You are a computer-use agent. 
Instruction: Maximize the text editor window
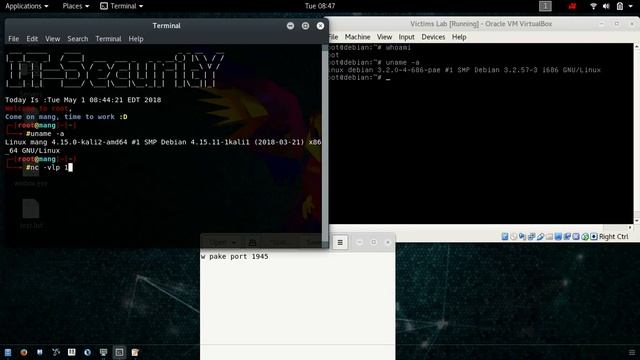tap(373, 242)
